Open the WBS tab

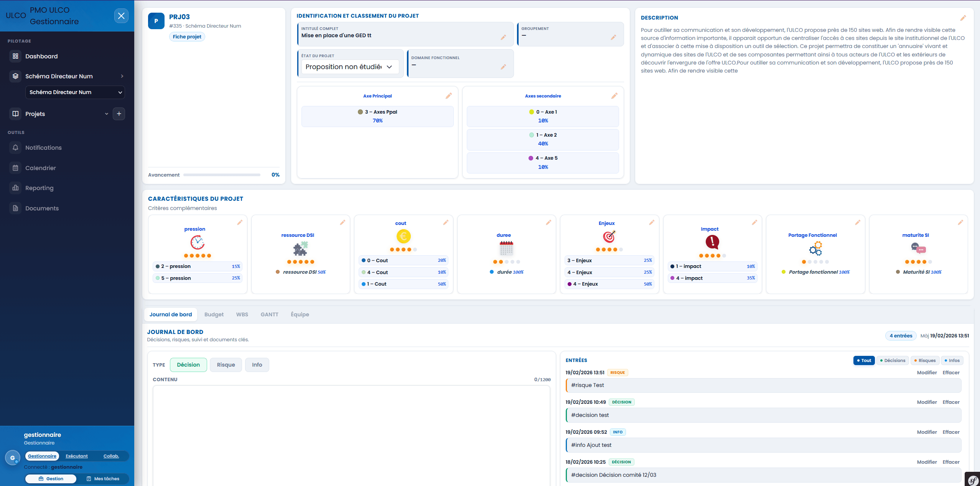click(x=242, y=314)
